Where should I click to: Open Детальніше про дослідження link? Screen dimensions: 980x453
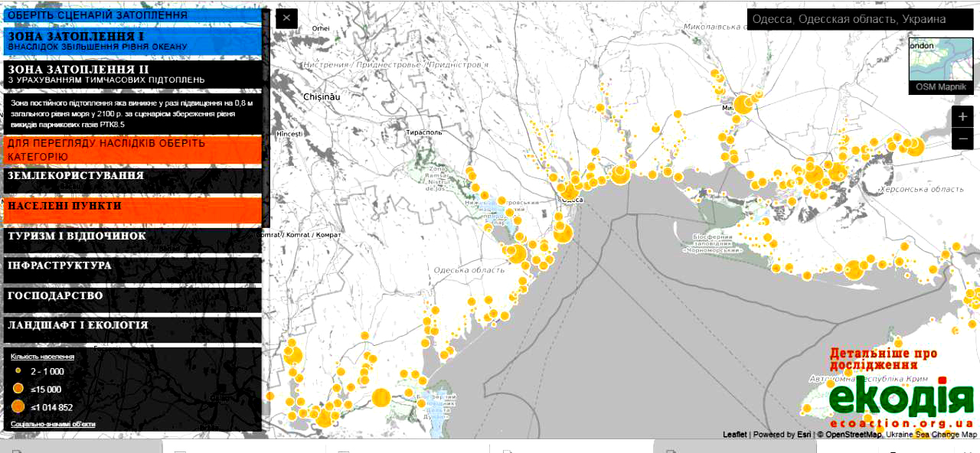pos(883,359)
